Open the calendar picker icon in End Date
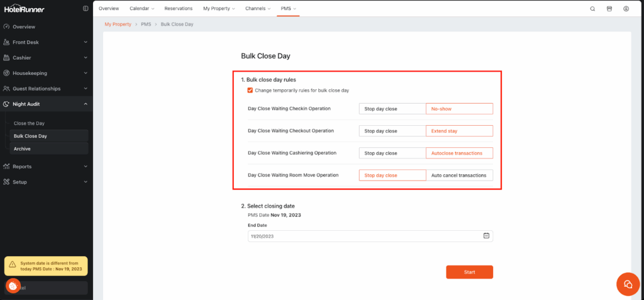This screenshot has height=300, width=644. (486, 236)
